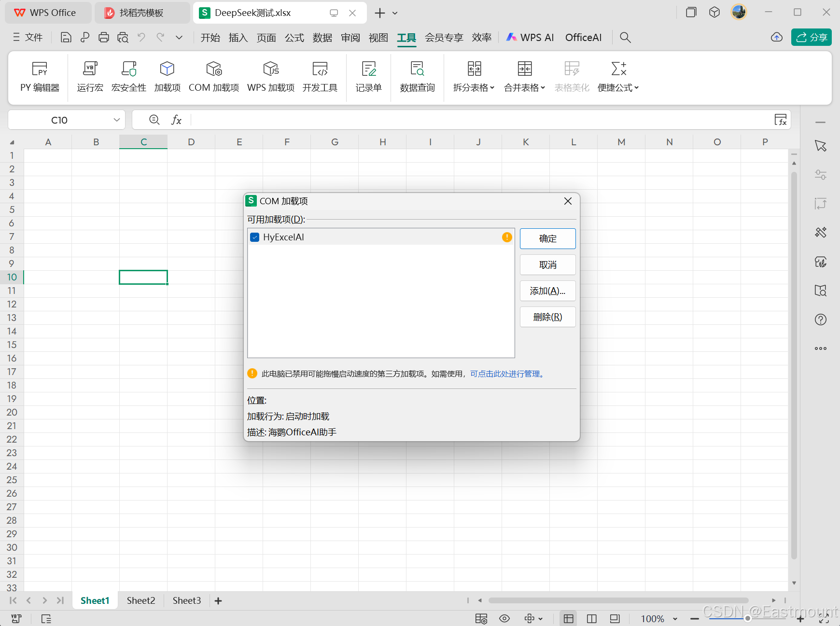
Task: Click the cloud upload icon
Action: [777, 37]
